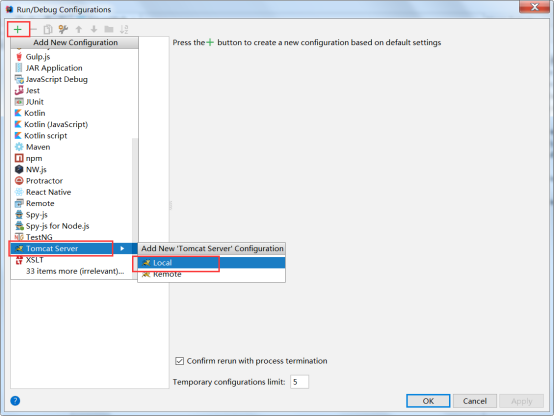Click the JUnit icon
This screenshot has width=554, height=416.
[x=19, y=102]
